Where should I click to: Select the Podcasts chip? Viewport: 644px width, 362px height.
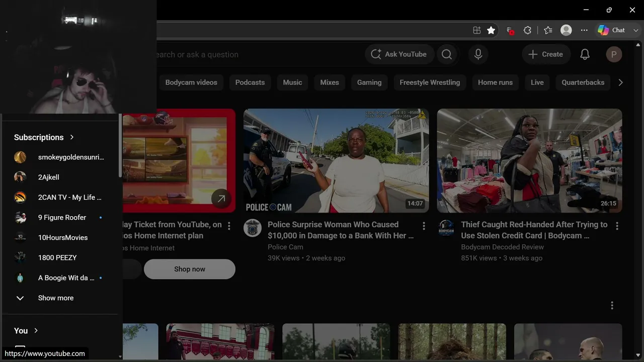[x=250, y=82]
